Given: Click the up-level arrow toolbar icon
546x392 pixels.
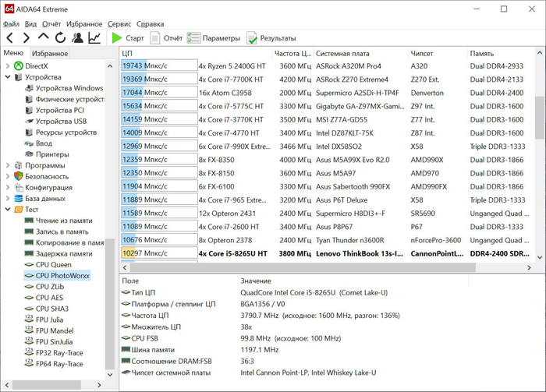Looking at the screenshot, I should tap(43, 37).
